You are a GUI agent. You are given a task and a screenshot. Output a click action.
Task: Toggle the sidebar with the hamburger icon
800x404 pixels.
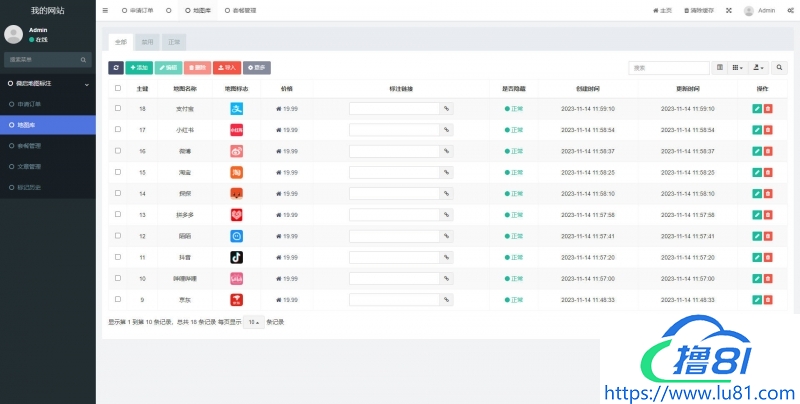coord(106,10)
